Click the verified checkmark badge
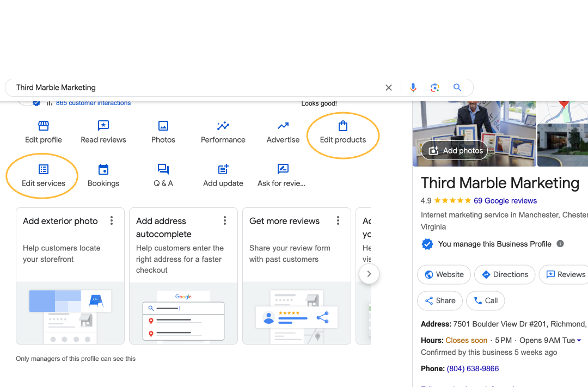The height and width of the screenshot is (387, 588). click(427, 244)
